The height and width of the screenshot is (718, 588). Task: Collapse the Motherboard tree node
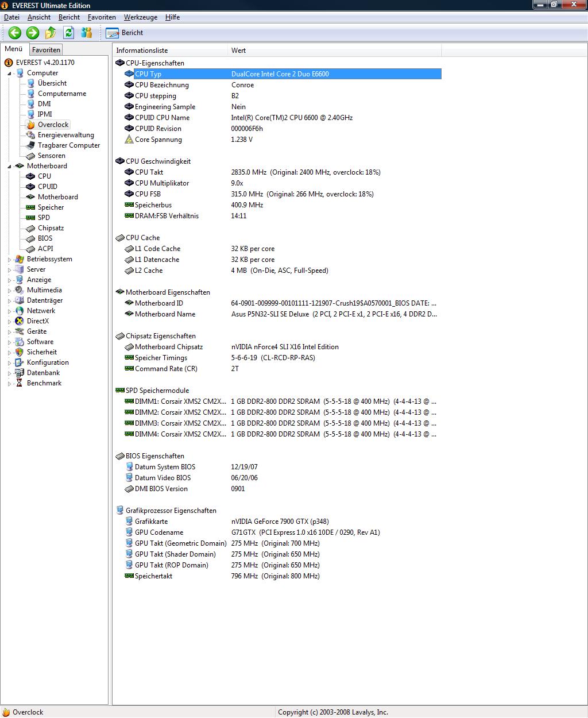tap(9, 167)
